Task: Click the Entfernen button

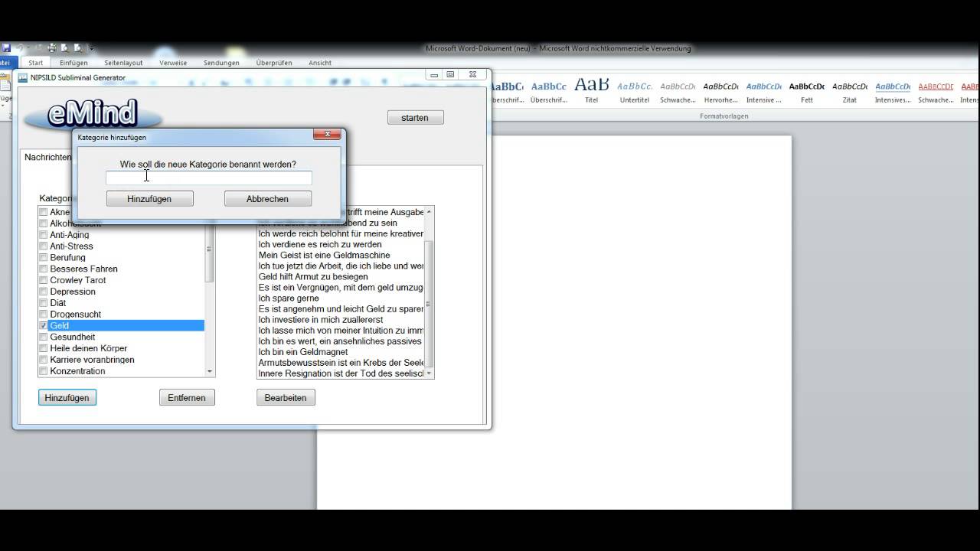Action: tap(187, 398)
